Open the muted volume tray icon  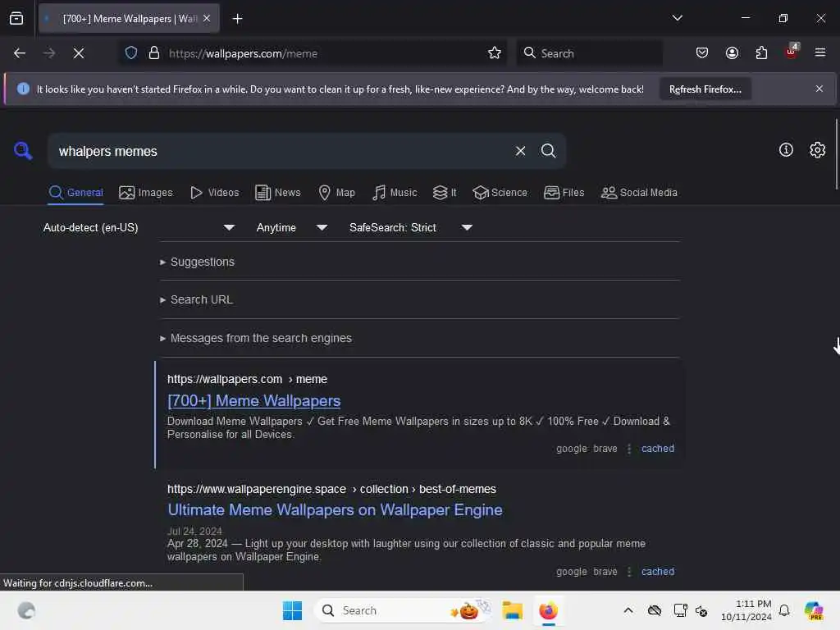(702, 610)
